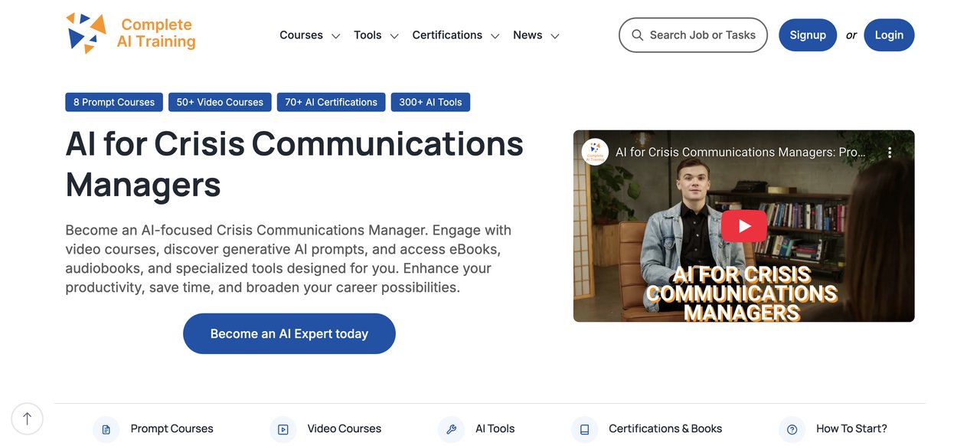Select the 300+ AI Tools badge
Viewport: 980px width, 446px height.
coord(430,102)
